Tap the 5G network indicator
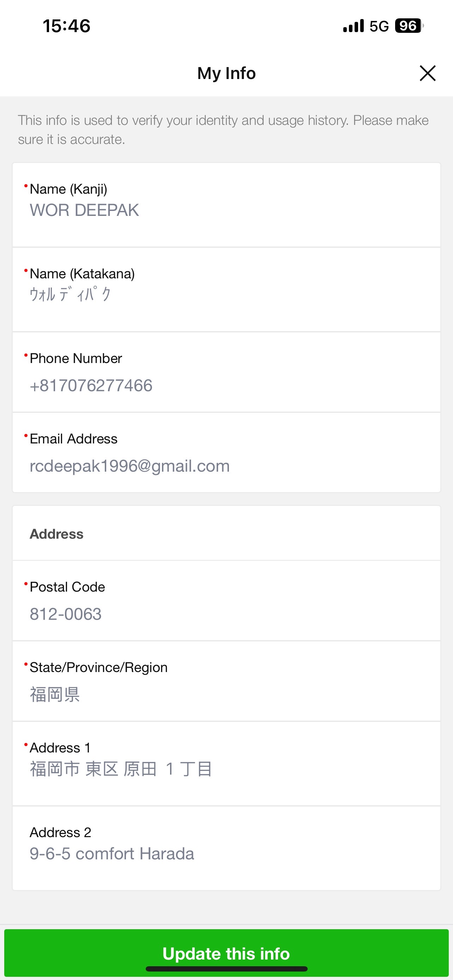This screenshot has height=980, width=453. tap(379, 26)
